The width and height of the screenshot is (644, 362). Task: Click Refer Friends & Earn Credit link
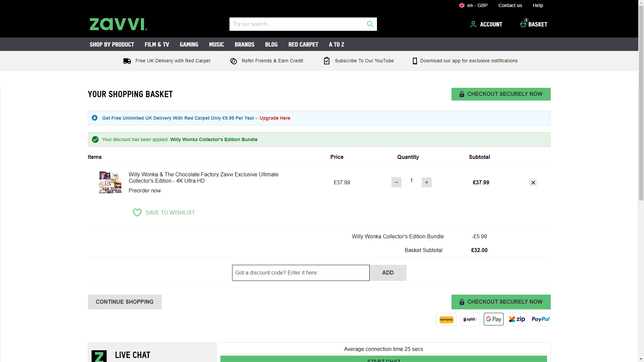[272, 61]
